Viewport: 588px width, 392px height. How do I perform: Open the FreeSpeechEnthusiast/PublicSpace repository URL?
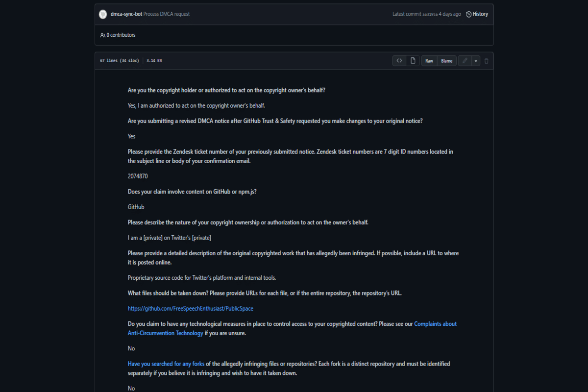[x=191, y=309]
